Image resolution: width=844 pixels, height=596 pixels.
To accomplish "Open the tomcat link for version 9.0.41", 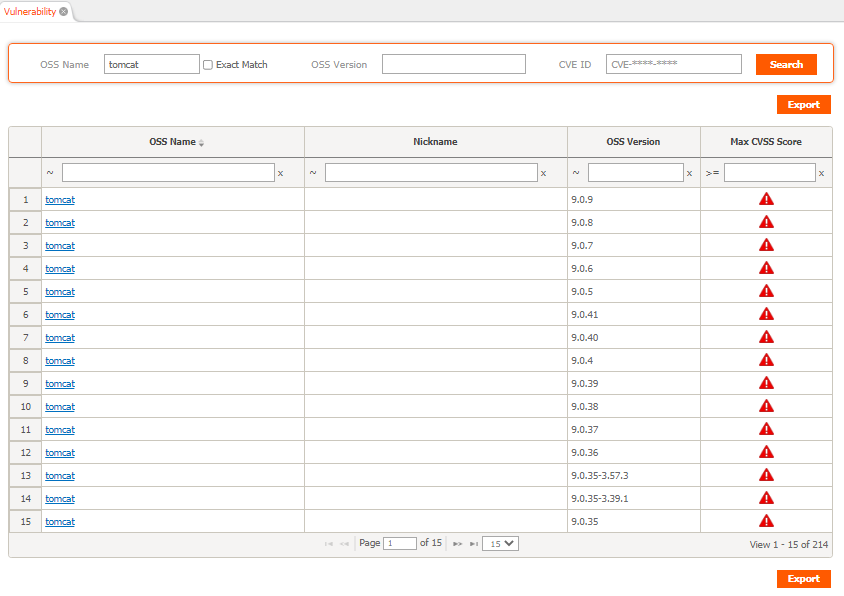I will pos(60,315).
